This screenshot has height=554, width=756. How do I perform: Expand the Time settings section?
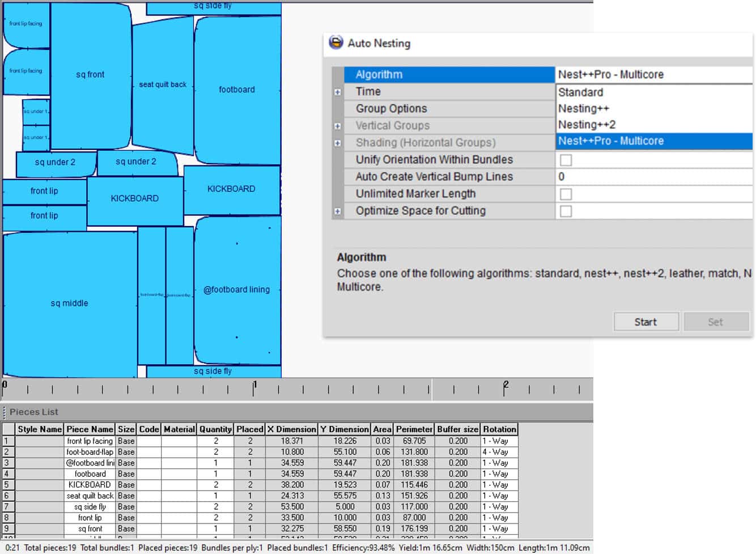(x=337, y=91)
